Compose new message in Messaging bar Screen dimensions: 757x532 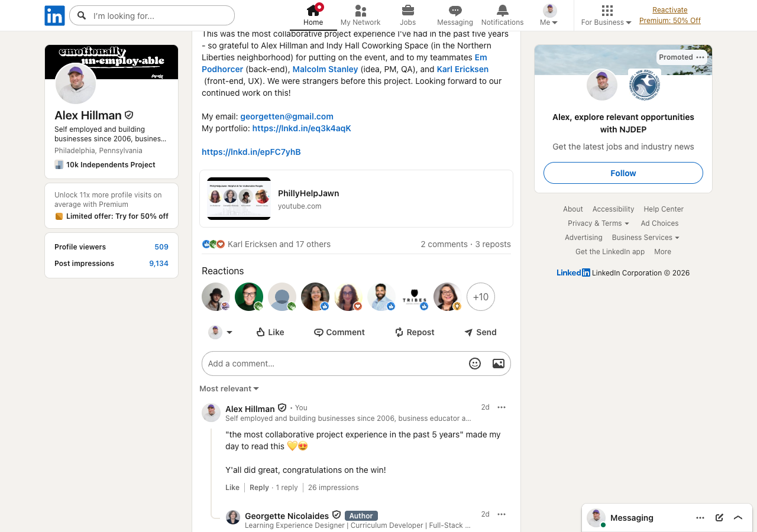(719, 518)
